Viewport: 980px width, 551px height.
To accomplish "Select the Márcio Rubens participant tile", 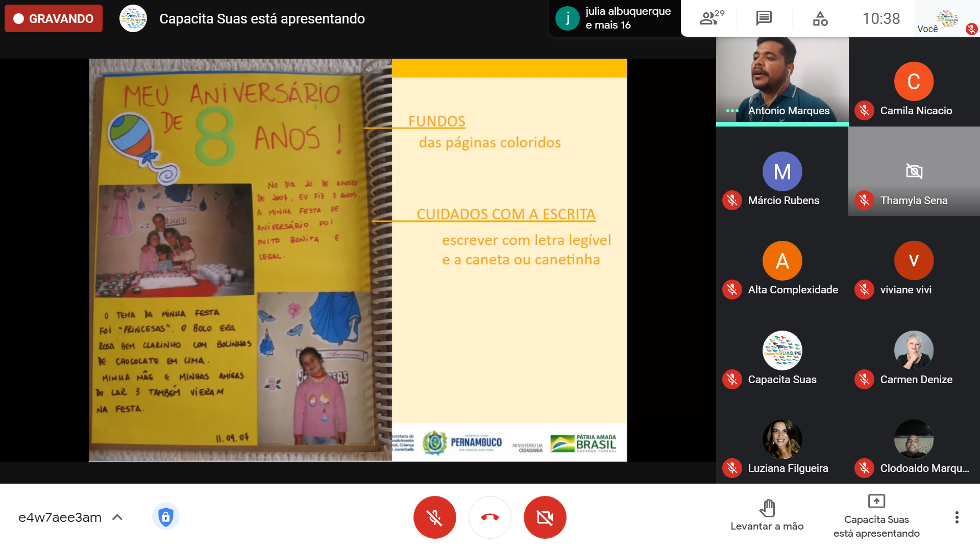I will [782, 171].
